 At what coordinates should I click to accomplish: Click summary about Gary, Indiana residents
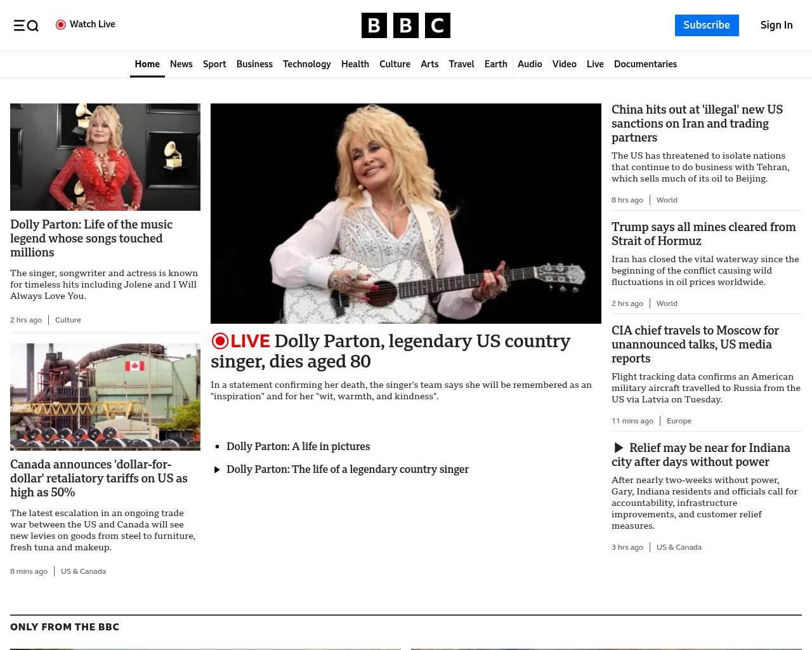(705, 503)
